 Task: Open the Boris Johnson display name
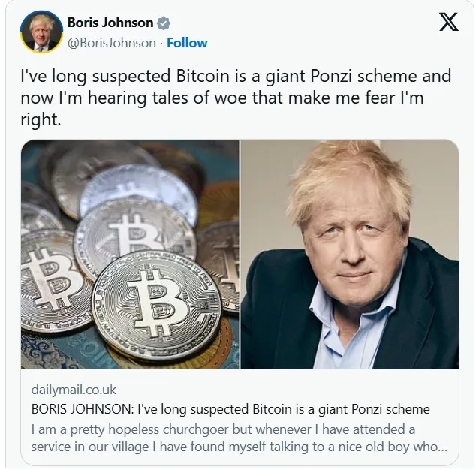tap(110, 23)
